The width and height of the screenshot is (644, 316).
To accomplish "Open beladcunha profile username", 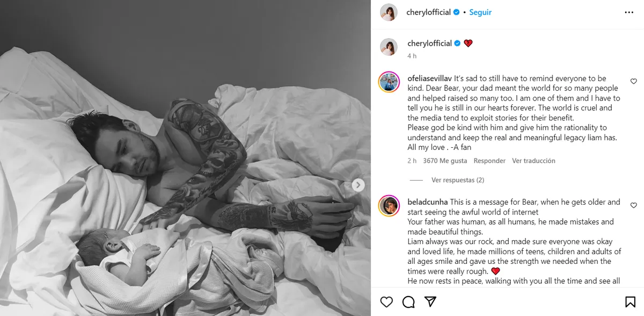I will (428, 202).
